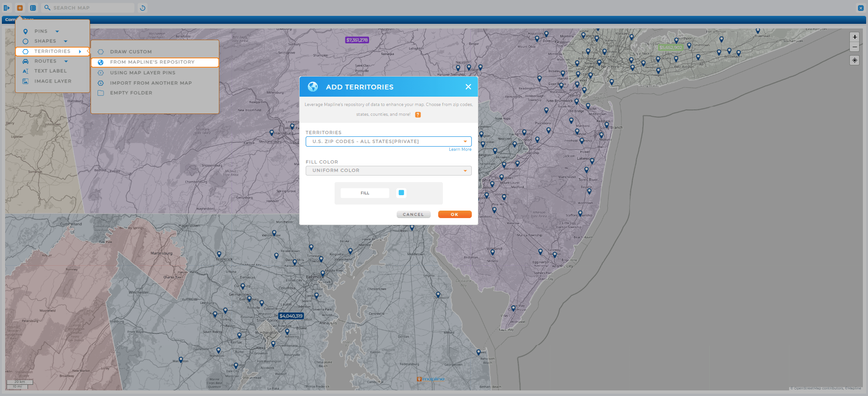Image resolution: width=868 pixels, height=396 pixels.
Task: Click the hexagon icon beside Territories
Action: tap(26, 51)
